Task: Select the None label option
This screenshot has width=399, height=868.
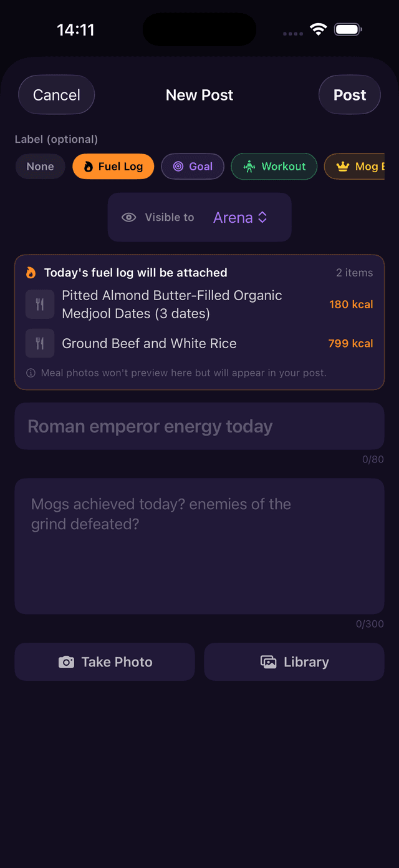Action: [x=40, y=167]
